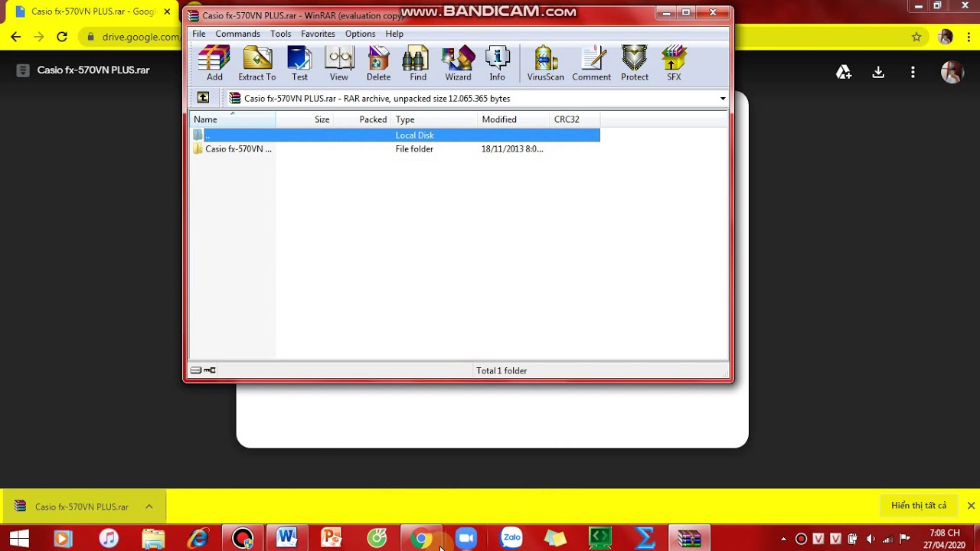Screen dimensions: 980x551
Task: Open the Tools menu
Action: pyautogui.click(x=280, y=34)
